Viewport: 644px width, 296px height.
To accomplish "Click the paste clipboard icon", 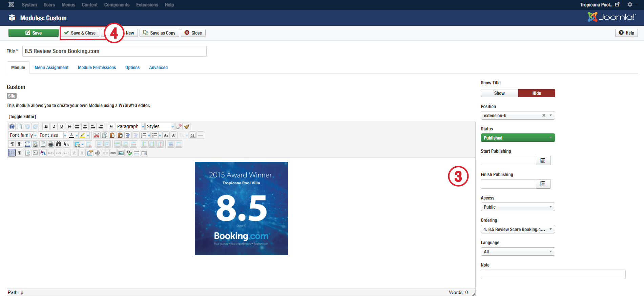I will tap(112, 135).
